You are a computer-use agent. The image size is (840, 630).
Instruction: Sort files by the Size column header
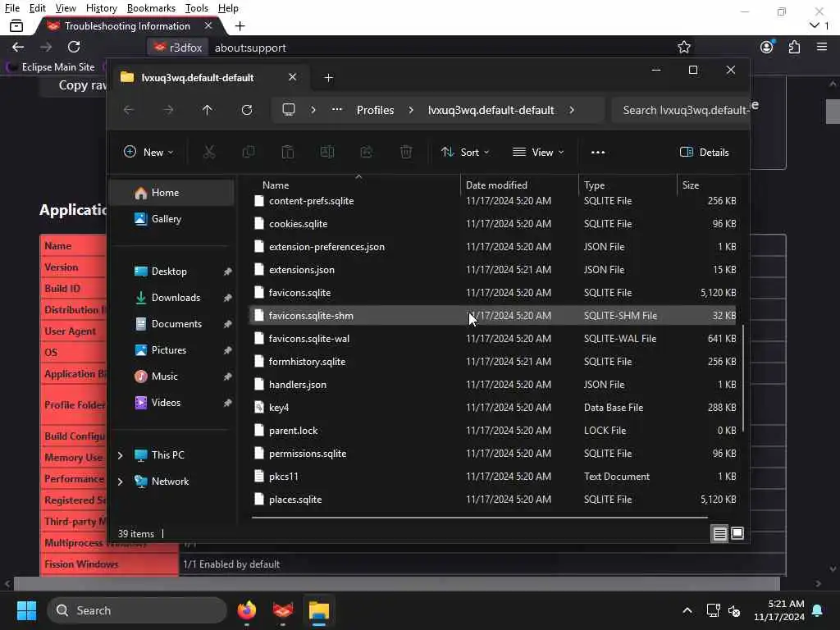pos(691,185)
